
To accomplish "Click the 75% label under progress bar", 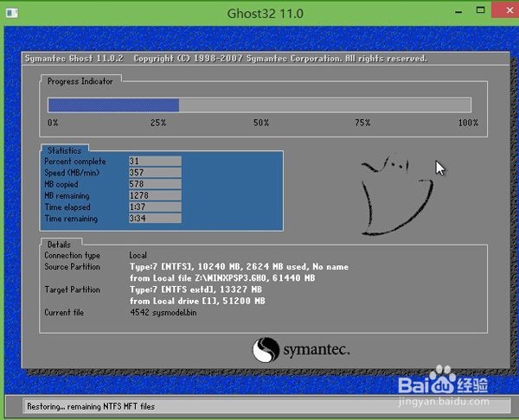I will click(x=362, y=123).
